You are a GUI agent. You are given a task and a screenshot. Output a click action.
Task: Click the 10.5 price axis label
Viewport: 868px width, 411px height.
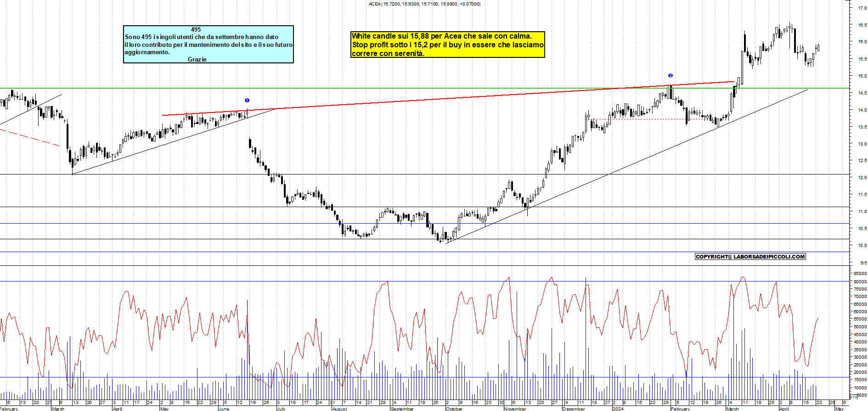click(x=862, y=229)
